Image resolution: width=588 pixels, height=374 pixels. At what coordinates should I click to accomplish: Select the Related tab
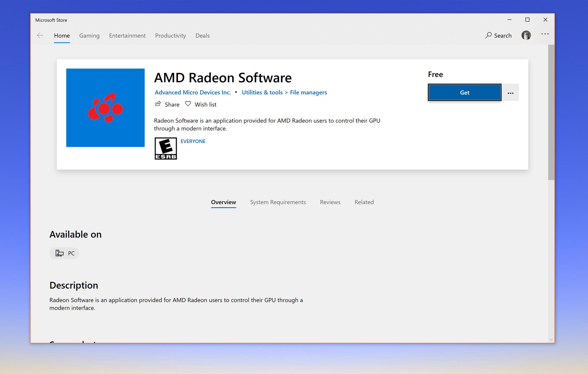(x=364, y=202)
